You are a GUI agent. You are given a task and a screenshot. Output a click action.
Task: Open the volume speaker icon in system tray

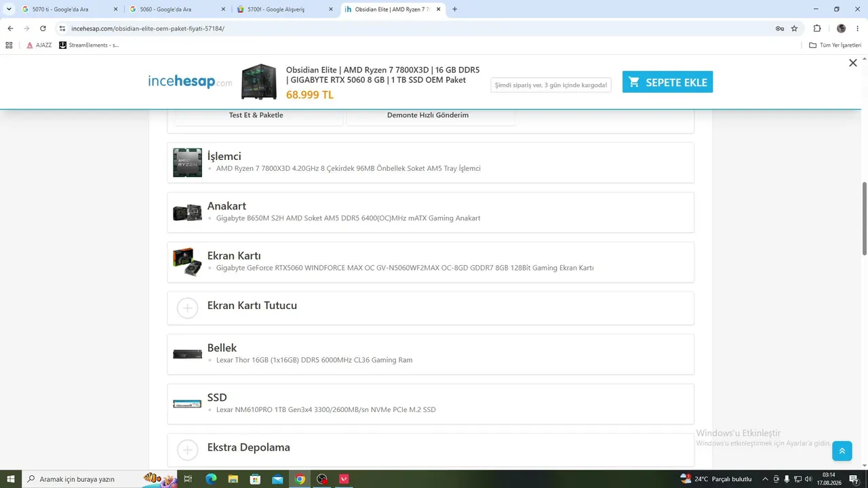click(x=808, y=479)
